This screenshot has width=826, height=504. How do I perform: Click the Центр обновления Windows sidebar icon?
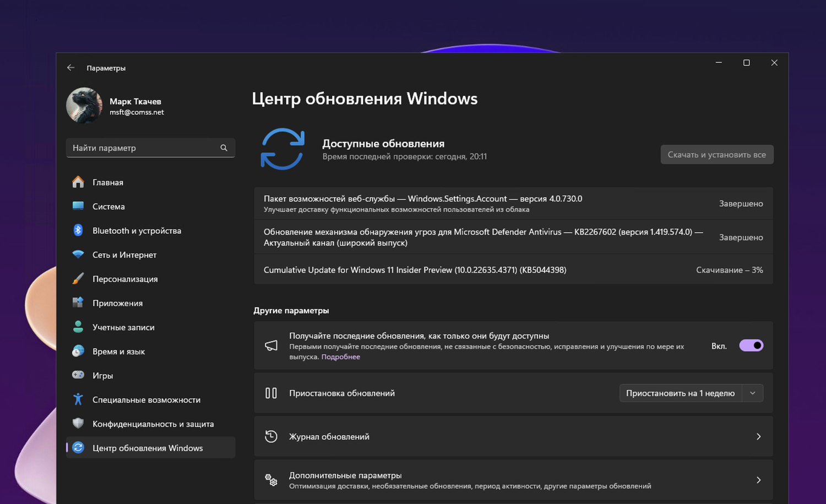tap(78, 448)
